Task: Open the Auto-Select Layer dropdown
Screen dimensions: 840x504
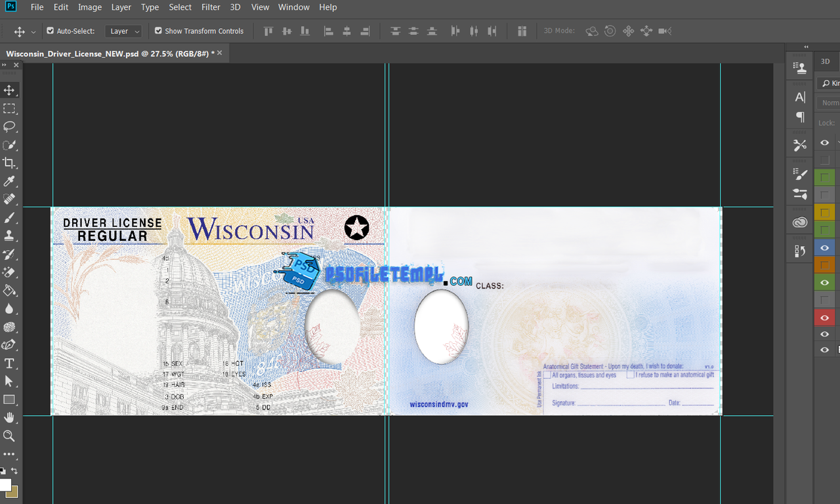Action: pos(123,31)
